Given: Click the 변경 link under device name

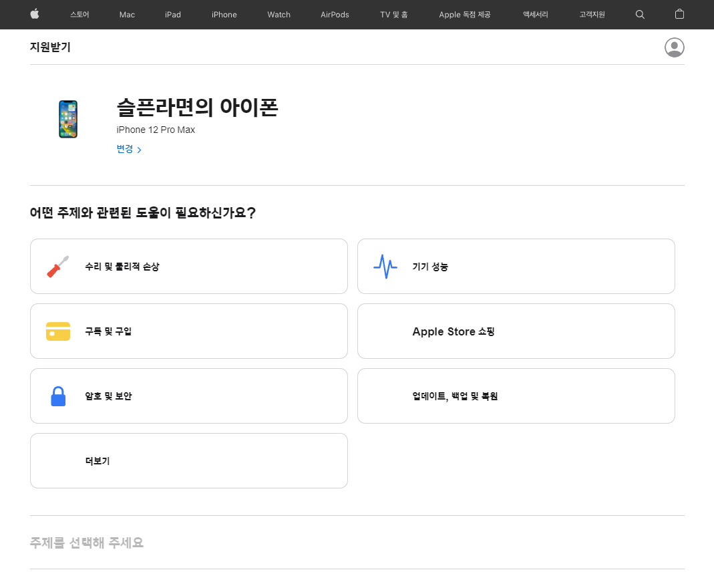Looking at the screenshot, I should (x=125, y=149).
